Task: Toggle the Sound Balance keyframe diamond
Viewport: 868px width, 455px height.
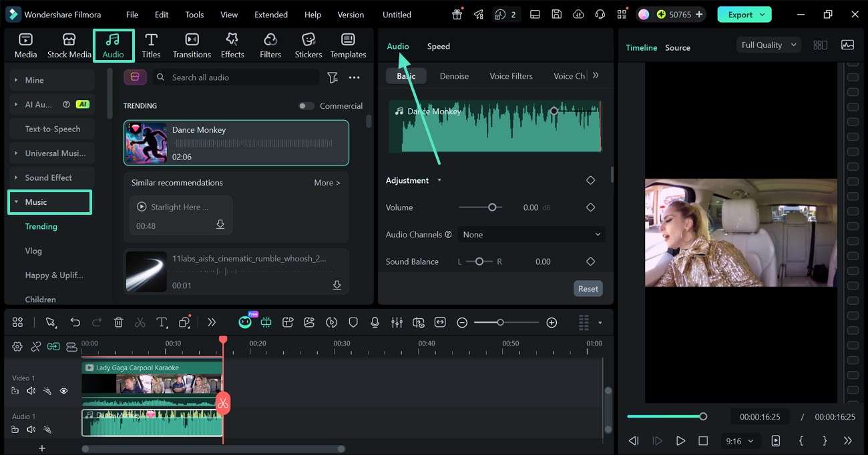Action: pos(590,262)
